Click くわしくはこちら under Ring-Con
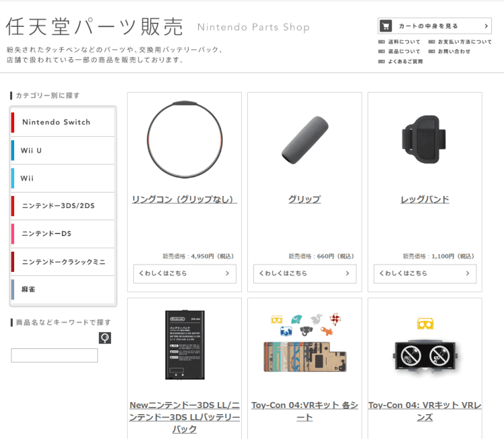504x439 pixels. click(x=185, y=274)
